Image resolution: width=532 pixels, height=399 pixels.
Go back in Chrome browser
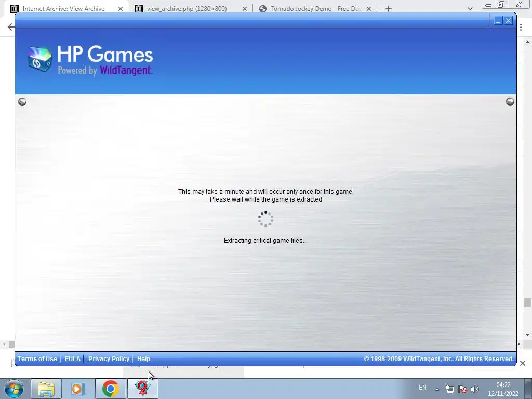tap(11, 27)
